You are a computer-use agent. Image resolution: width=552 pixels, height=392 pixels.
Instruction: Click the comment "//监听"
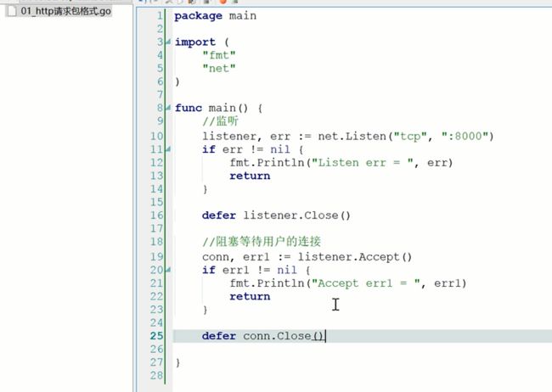(221, 121)
